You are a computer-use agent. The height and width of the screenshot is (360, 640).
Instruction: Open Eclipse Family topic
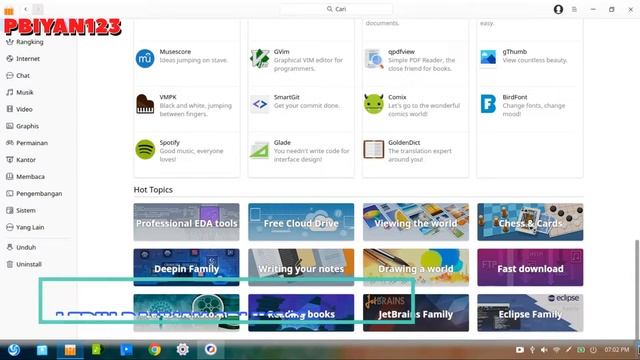click(x=530, y=313)
